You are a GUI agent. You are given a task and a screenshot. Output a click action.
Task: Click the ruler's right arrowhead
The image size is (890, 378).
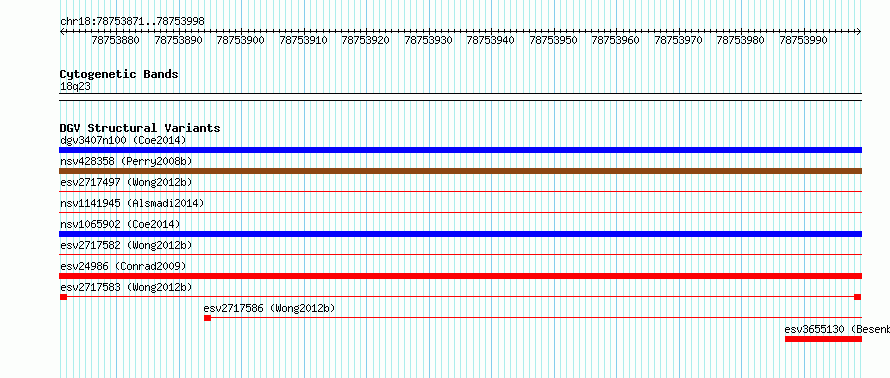pyautogui.click(x=859, y=32)
